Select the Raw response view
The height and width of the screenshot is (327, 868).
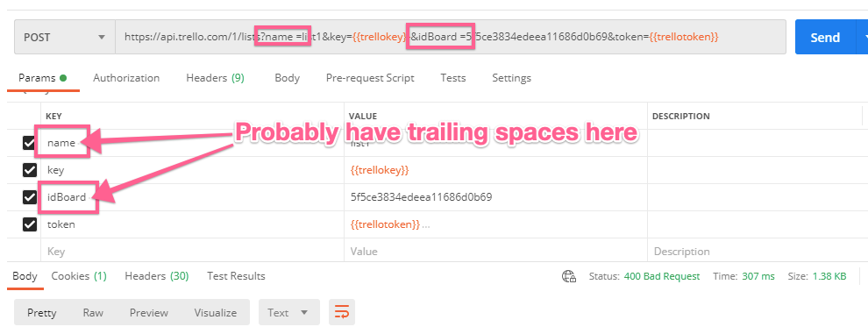click(x=93, y=313)
